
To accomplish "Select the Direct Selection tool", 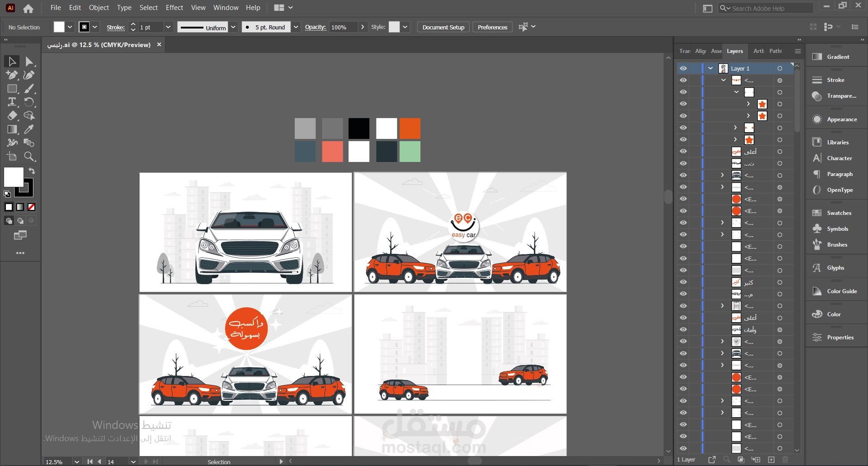I will tap(29, 62).
